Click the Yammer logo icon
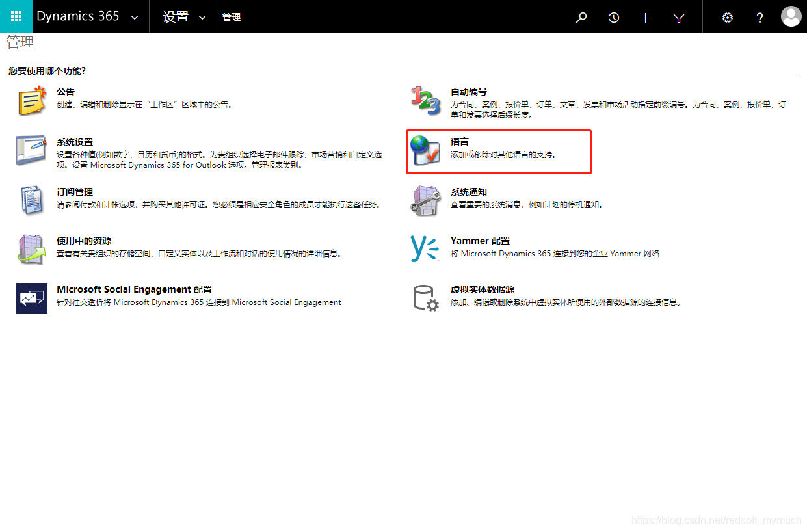 425,248
